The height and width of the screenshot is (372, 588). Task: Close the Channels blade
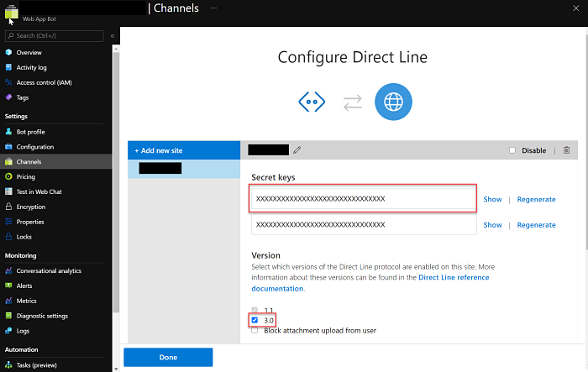click(x=576, y=8)
